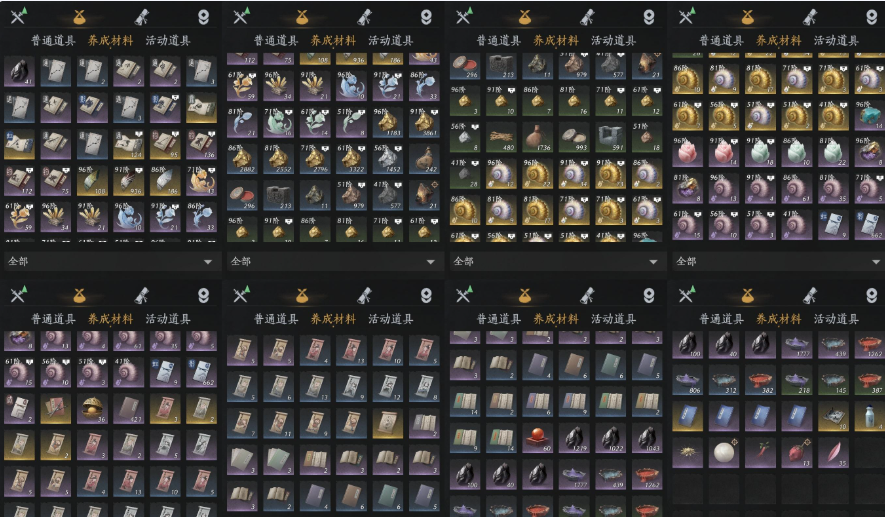Select the black ore item with count 41
This screenshot has height=517, width=885.
pos(19,72)
